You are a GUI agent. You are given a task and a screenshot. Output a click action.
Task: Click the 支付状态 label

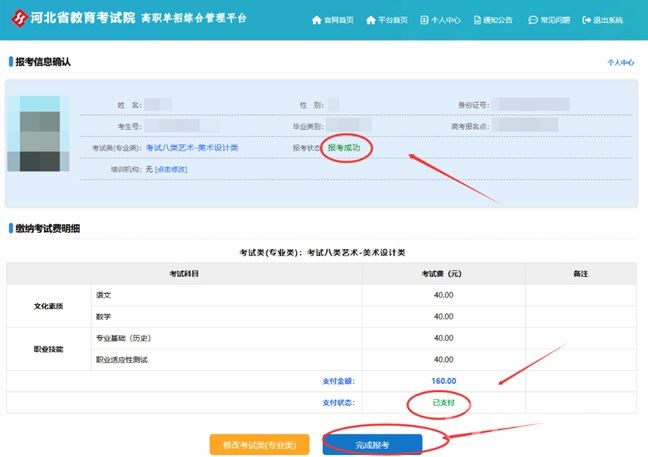[338, 402]
